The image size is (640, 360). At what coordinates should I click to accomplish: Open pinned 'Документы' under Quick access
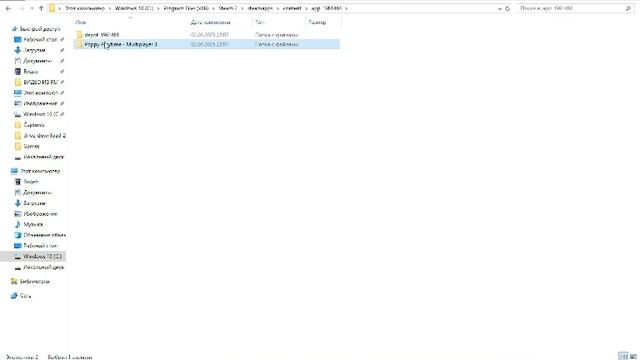coord(38,61)
